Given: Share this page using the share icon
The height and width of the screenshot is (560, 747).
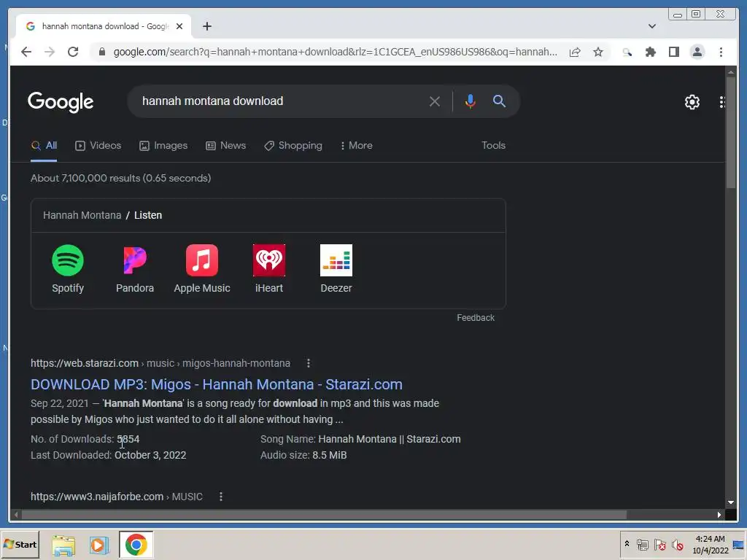Looking at the screenshot, I should pos(575,52).
